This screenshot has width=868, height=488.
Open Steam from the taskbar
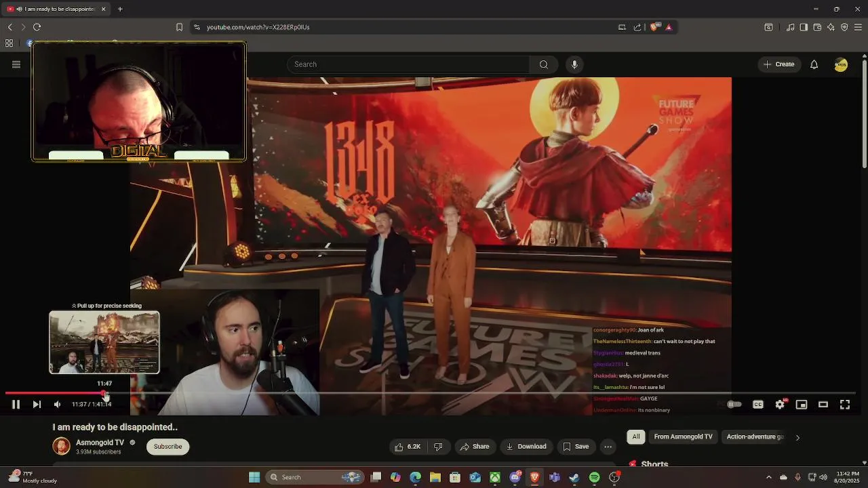574,477
